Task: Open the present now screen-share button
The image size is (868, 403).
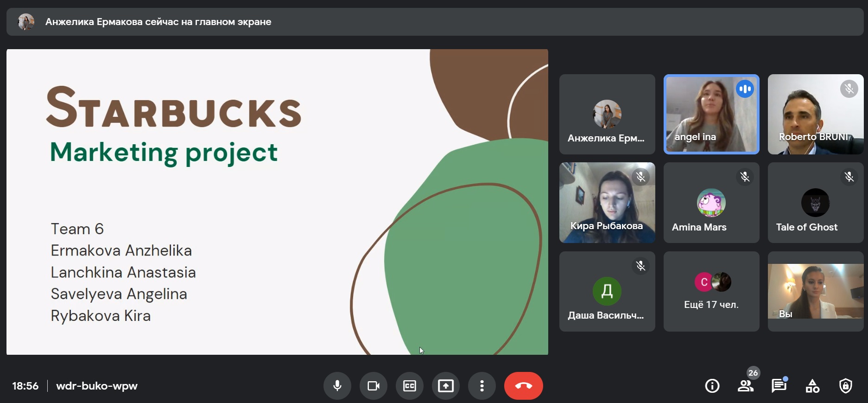Action: [446, 386]
